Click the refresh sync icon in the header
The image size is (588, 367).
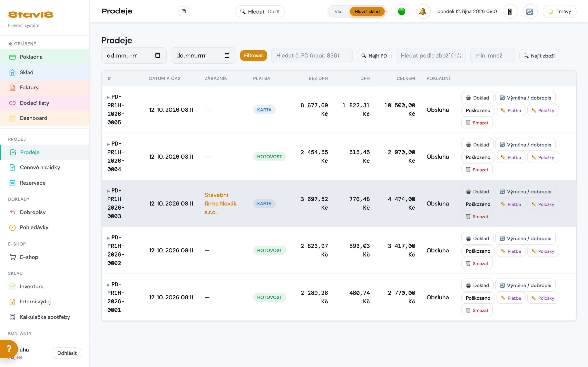(x=530, y=11)
